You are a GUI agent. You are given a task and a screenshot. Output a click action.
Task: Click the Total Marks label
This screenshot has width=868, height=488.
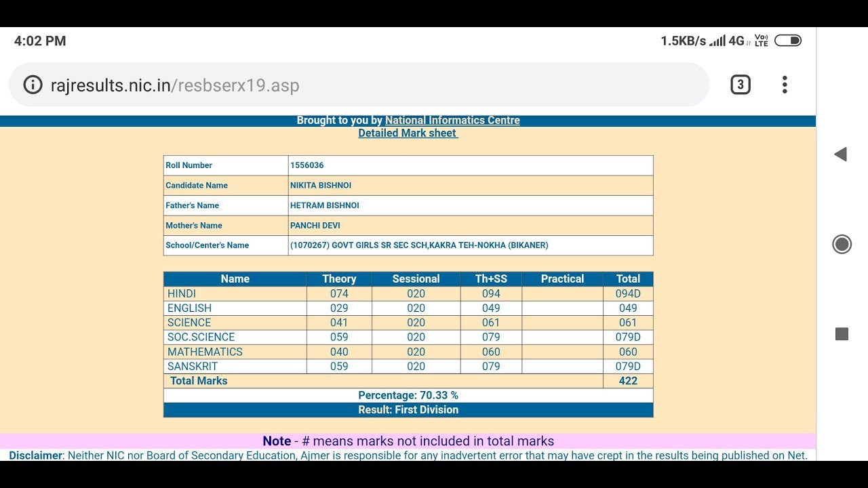pyautogui.click(x=199, y=381)
